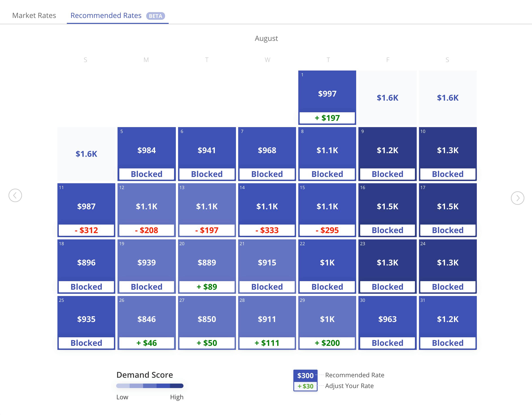This screenshot has height=415, width=532.
Task: Select the August 28 cell showing $911
Action: click(267, 319)
